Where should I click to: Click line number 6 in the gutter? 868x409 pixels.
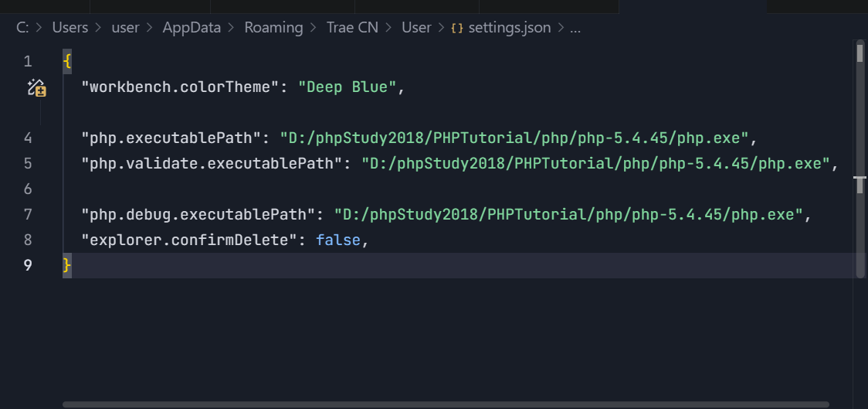28,189
